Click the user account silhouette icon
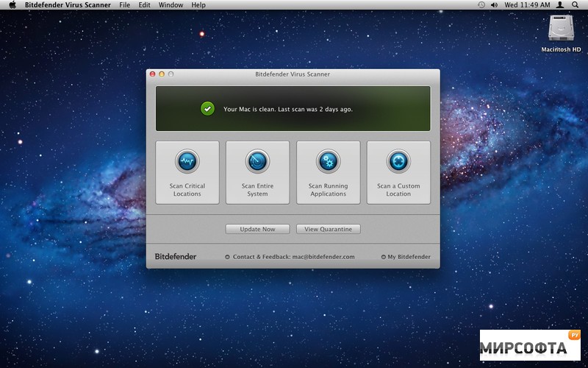This screenshot has height=368, width=588. [560, 5]
